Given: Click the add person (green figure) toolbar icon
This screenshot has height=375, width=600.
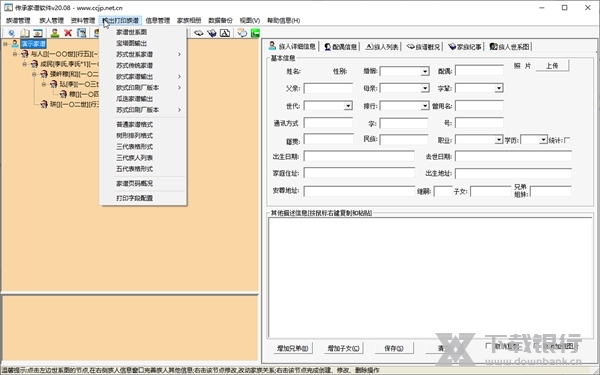Looking at the screenshot, I should tap(55, 33).
